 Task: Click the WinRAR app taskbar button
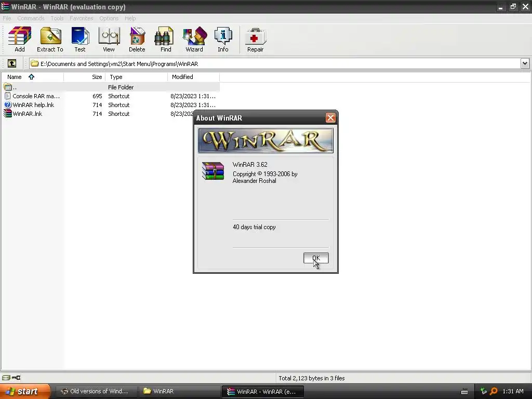click(262, 392)
